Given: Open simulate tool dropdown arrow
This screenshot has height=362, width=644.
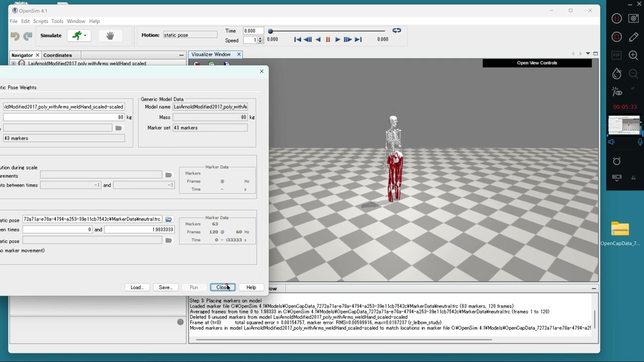Looking at the screenshot, I should (x=85, y=36).
